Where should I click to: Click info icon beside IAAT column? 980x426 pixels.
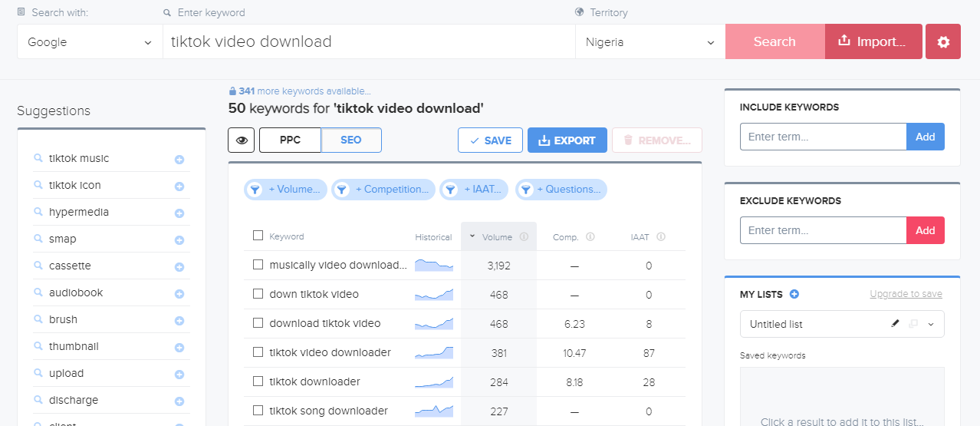(x=661, y=237)
